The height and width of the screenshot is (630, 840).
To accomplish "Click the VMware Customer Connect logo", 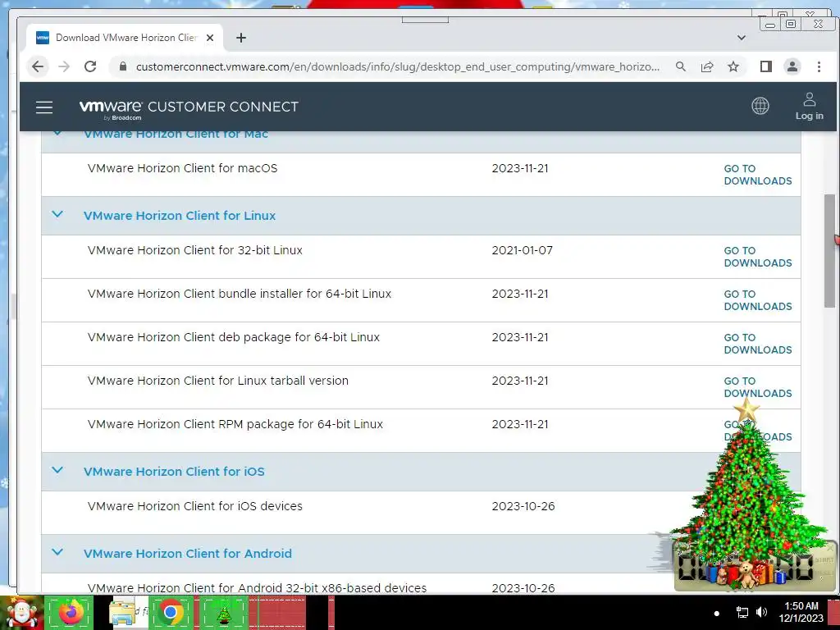I will [x=189, y=108].
